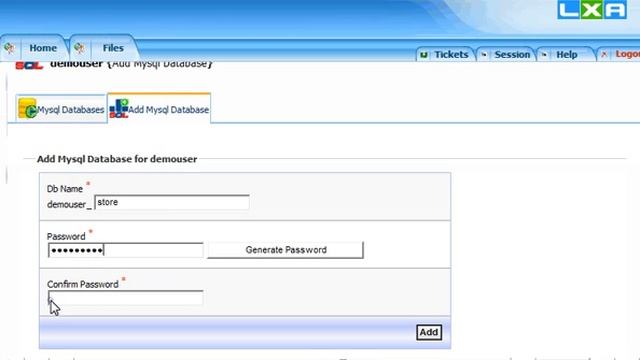
Task: Click the arrow icon beside Session
Action: click(484, 55)
